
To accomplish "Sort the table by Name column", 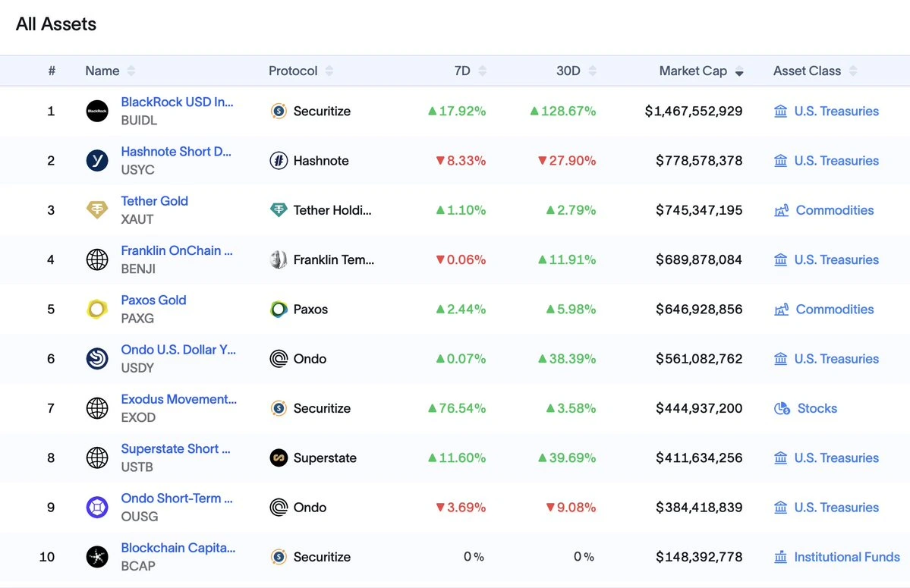I will [x=131, y=71].
